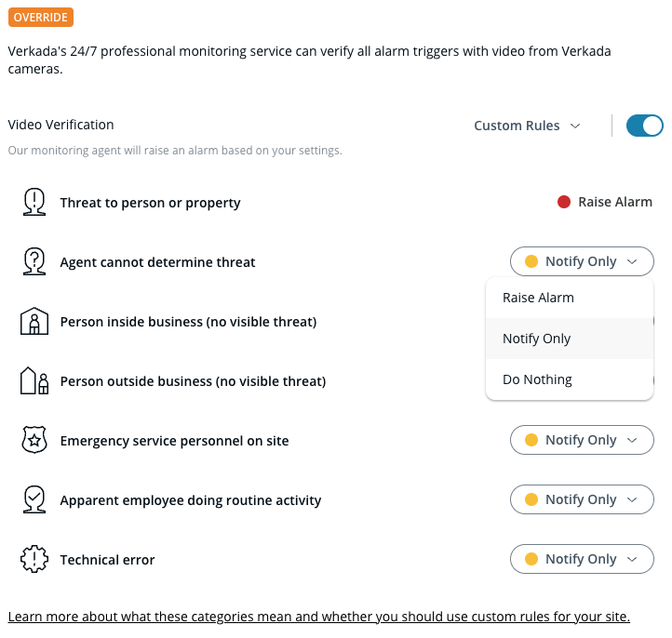Image resolution: width=672 pixels, height=638 pixels.
Task: Select Raise Alarm from the open menu
Action: point(538,298)
